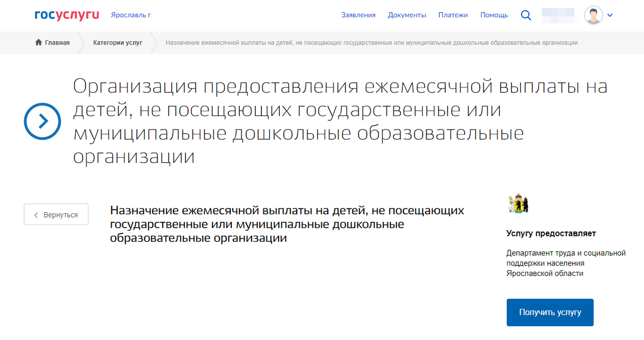
Task: Open Помощь menu item
Action: click(494, 15)
